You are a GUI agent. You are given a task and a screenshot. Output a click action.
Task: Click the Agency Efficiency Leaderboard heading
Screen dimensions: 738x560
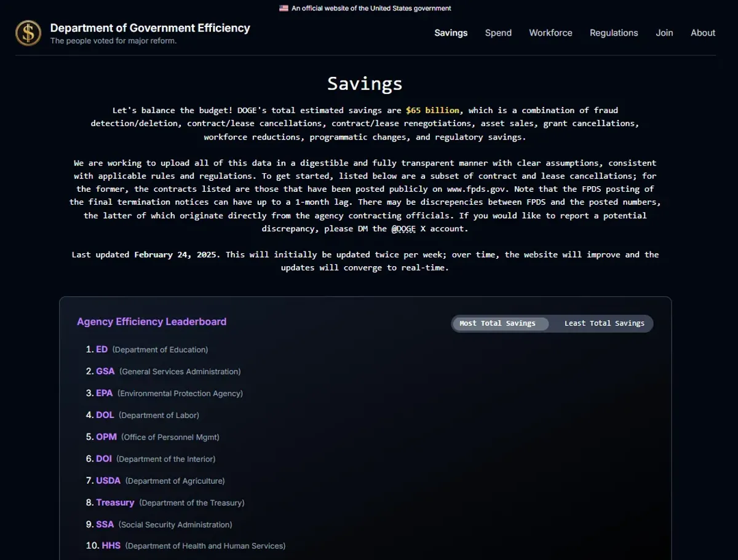tap(151, 321)
